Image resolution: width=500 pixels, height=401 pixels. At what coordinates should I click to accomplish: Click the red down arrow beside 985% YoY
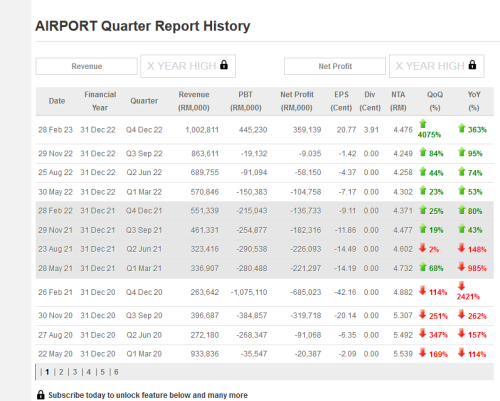(x=461, y=267)
